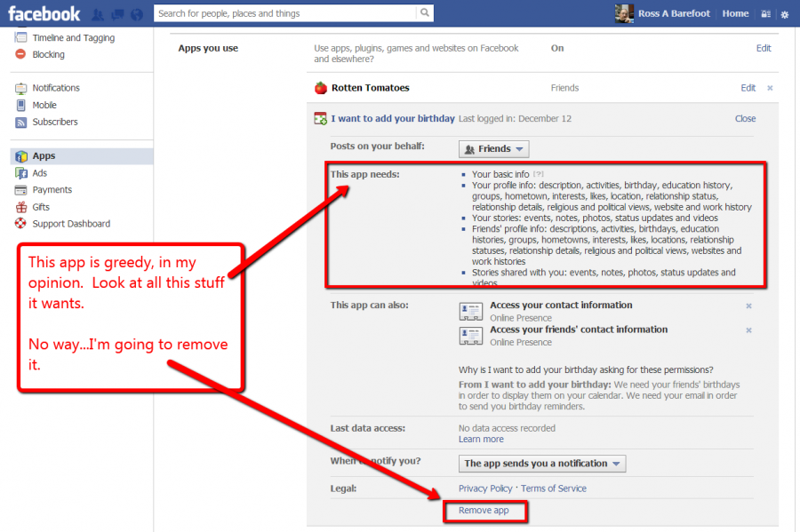Open Payments settings
This screenshot has height=532, width=800.
[x=52, y=189]
